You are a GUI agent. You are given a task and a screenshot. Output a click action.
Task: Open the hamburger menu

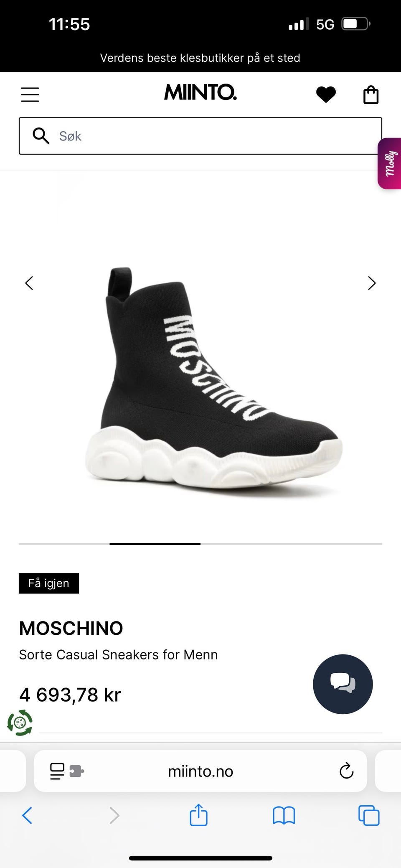tap(30, 95)
